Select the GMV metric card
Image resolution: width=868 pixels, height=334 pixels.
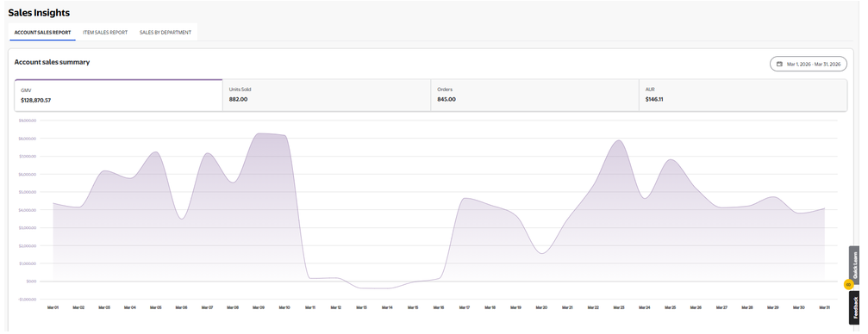click(x=118, y=96)
